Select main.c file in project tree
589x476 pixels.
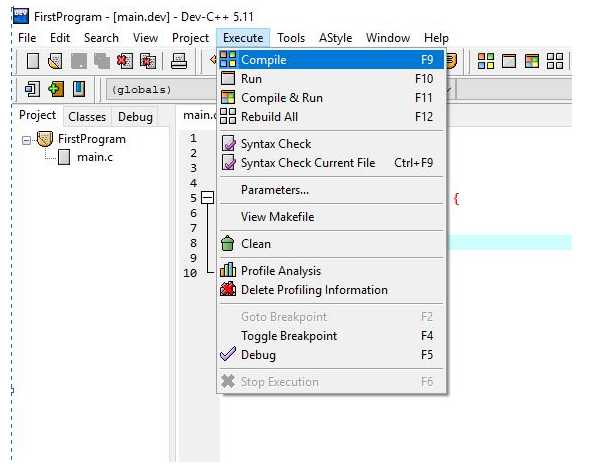tap(95, 157)
